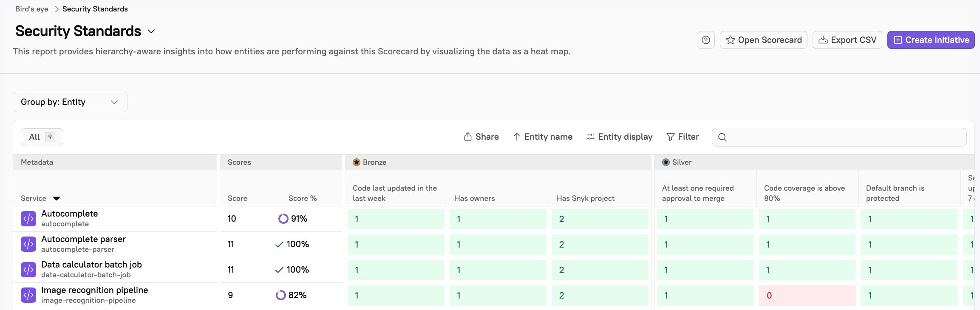This screenshot has width=980, height=310.
Task: Click the Bronze level badge icon
Action: pyautogui.click(x=357, y=162)
